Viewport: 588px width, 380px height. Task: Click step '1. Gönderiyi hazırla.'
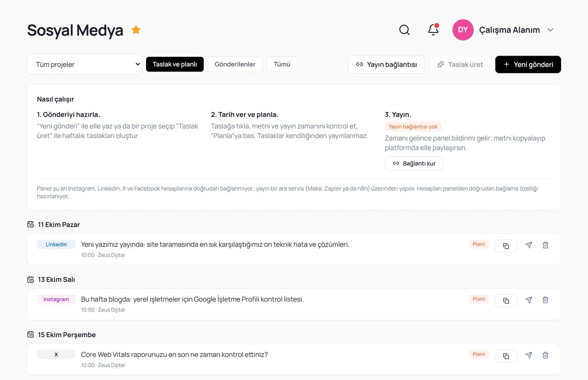(x=68, y=115)
